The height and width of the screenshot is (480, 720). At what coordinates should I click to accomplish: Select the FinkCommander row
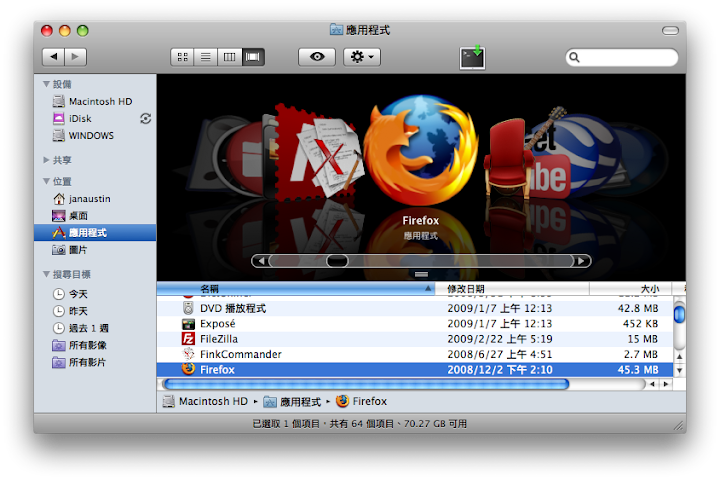(415, 354)
